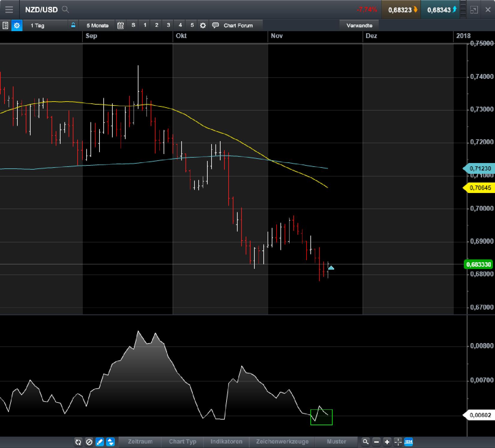Click the zoom-in plus control
Image resolution: width=495 pixels, height=448 pixels.
tap(387, 442)
